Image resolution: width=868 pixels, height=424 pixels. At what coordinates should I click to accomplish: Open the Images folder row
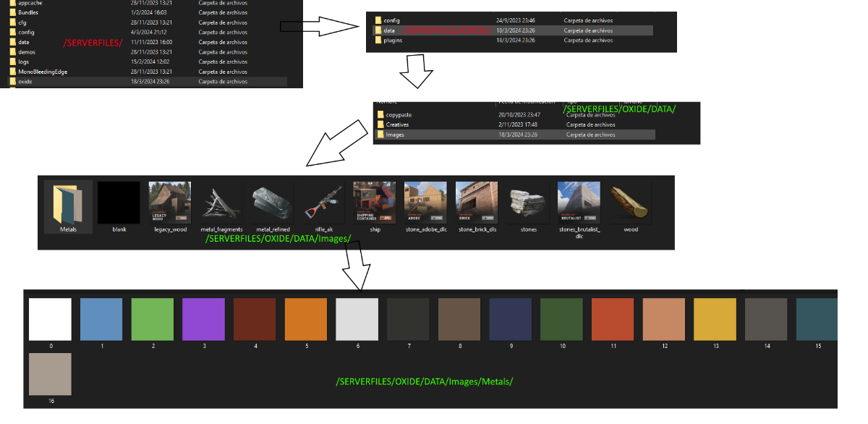pos(395,135)
